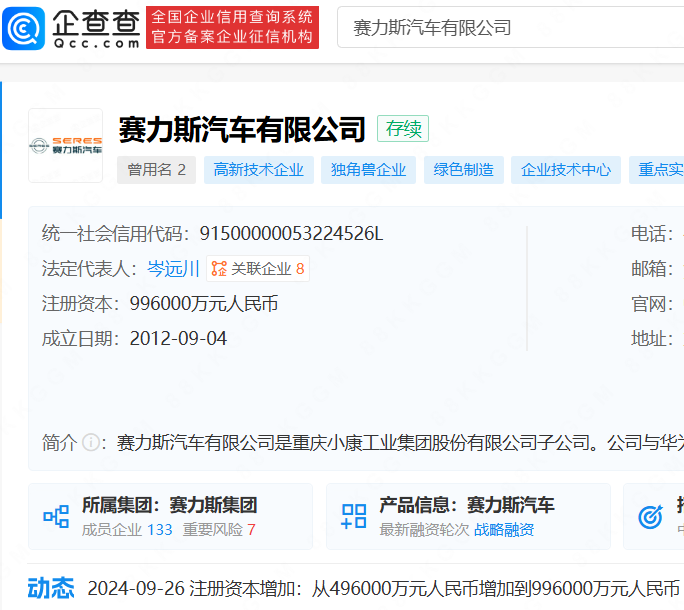
Task: Open 重要风险 7 link
Action: click(219, 530)
